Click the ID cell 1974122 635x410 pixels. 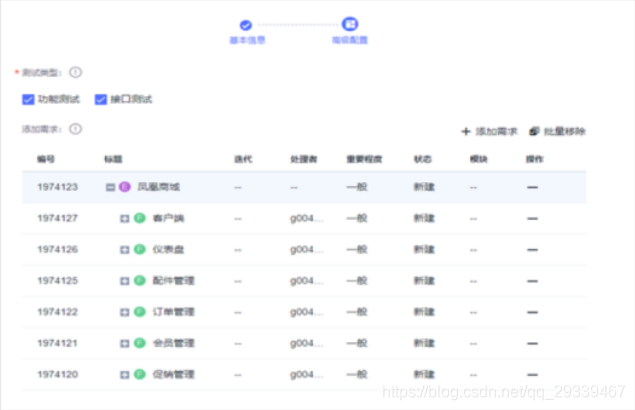tap(58, 312)
